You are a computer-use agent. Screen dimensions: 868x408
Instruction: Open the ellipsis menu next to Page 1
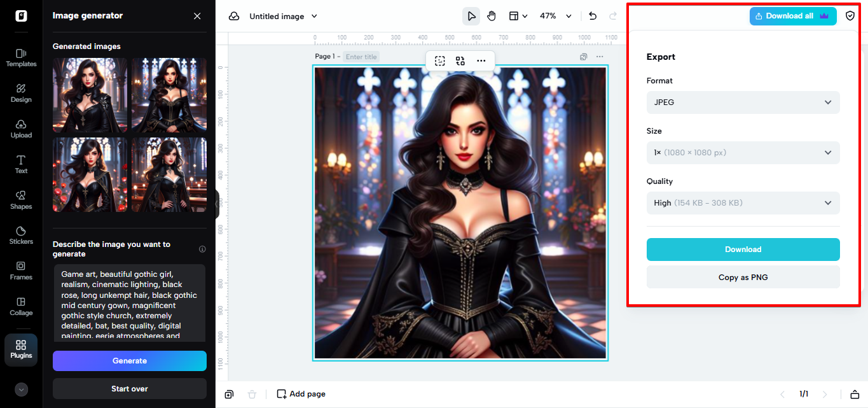pyautogui.click(x=600, y=57)
